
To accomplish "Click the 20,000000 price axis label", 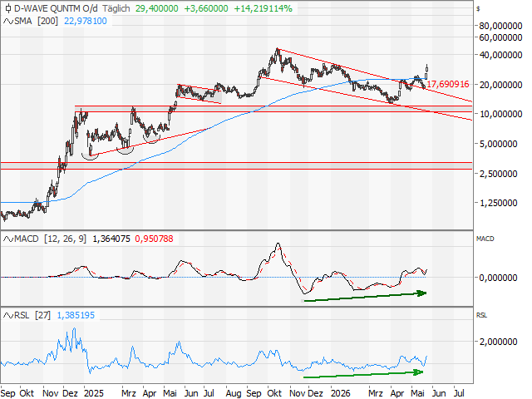I will (x=500, y=85).
